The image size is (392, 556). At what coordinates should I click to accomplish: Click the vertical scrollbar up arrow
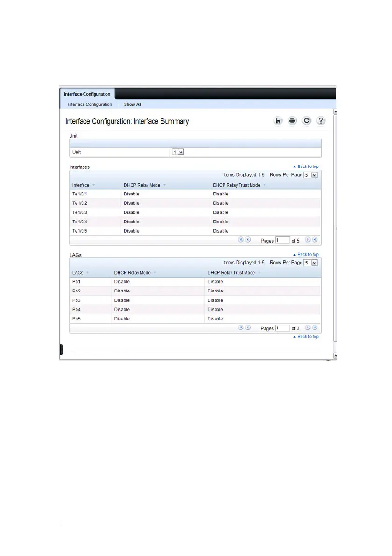click(x=335, y=111)
